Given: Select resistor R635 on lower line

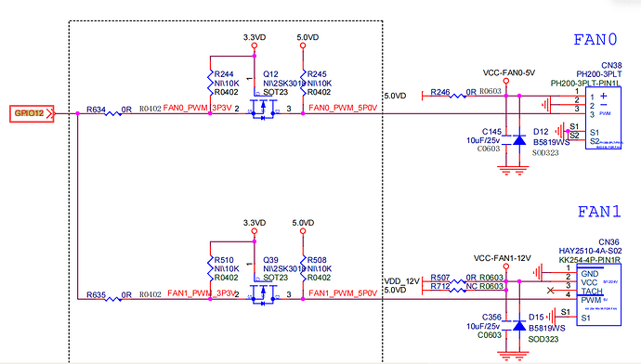Looking at the screenshot, I should tap(113, 299).
